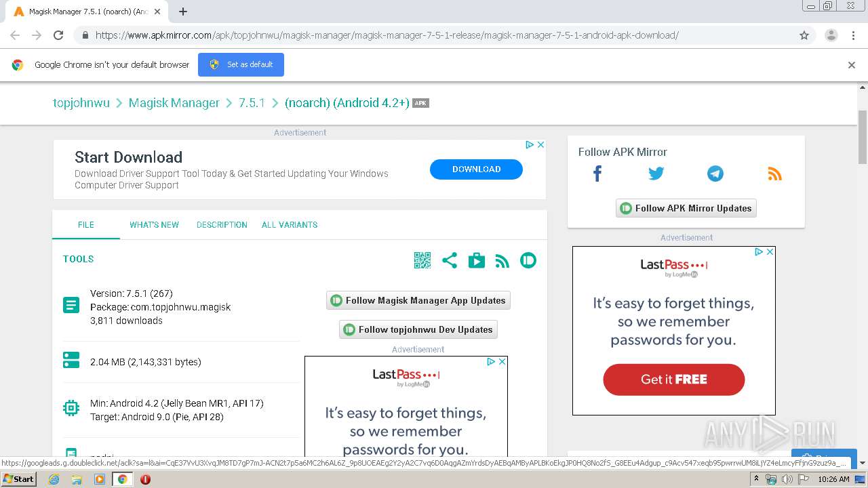Close the top banner ad X
Viewport: 868px width, 488px height.
540,144
